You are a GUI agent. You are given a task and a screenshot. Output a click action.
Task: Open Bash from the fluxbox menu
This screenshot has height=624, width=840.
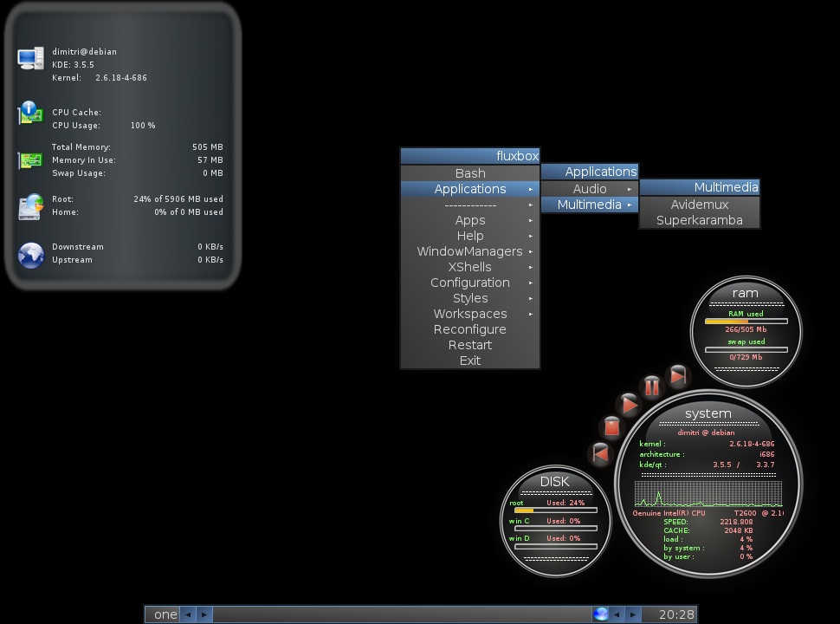pyautogui.click(x=470, y=173)
